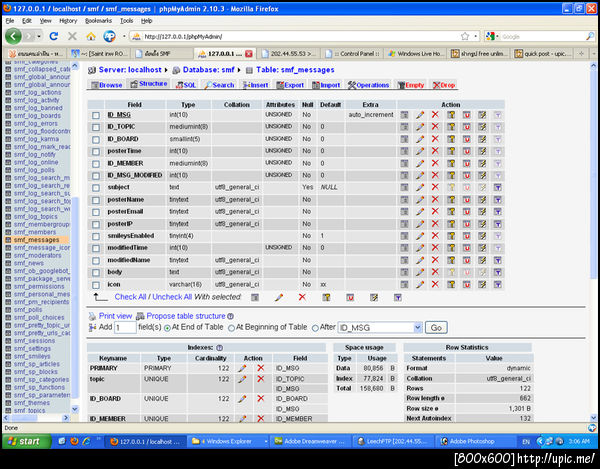Edit the PRIMARY index pencil icon
600x469 pixels.
click(x=242, y=368)
